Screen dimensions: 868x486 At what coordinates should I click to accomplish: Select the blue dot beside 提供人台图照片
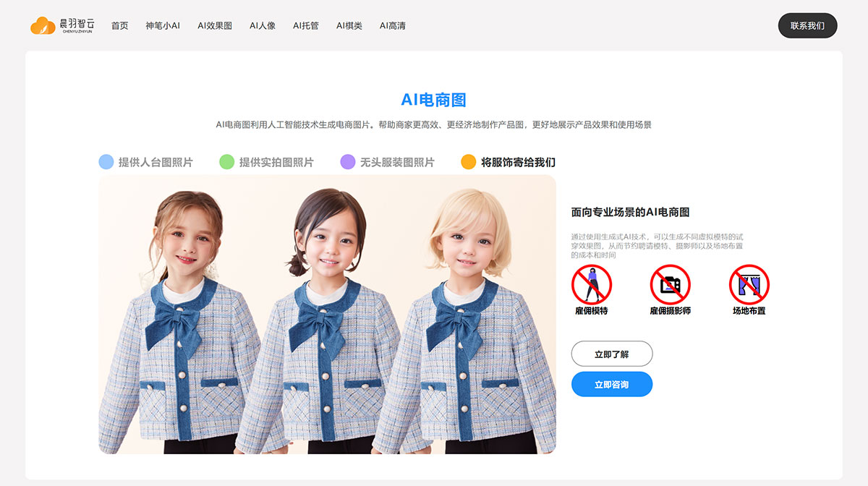pyautogui.click(x=106, y=161)
